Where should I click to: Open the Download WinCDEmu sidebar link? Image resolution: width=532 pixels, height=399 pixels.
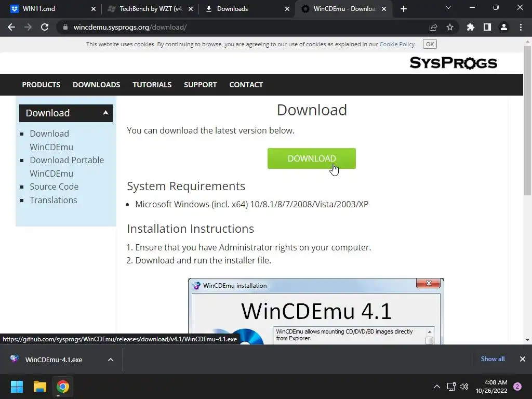coord(51,140)
